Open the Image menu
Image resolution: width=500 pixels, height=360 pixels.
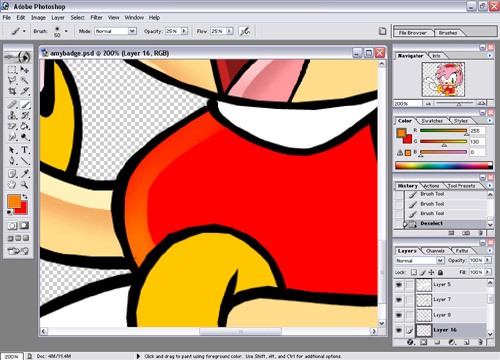point(38,17)
